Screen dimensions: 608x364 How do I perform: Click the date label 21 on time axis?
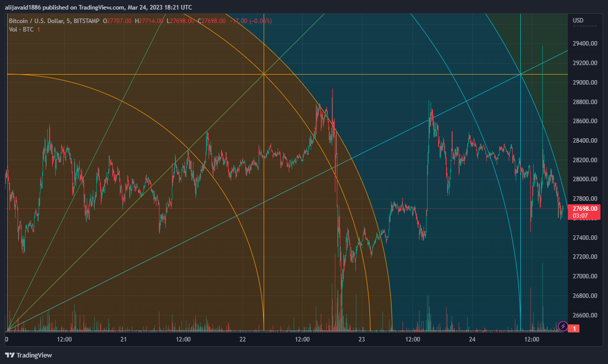(x=124, y=339)
